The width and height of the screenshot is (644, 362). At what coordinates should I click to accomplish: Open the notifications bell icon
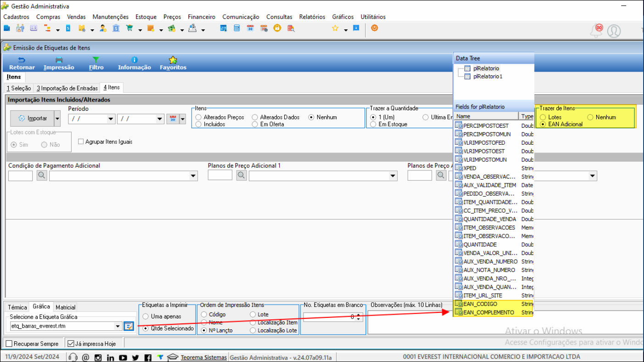coord(596,30)
